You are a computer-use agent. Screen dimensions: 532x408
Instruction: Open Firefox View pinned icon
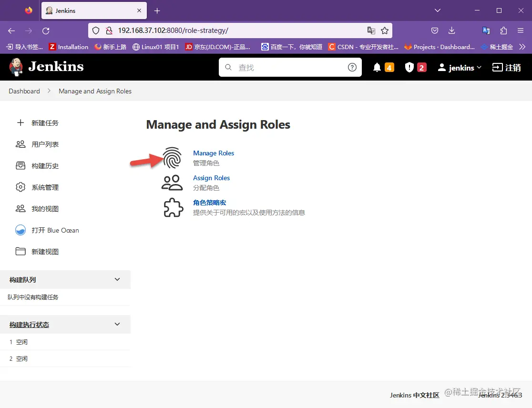tap(29, 10)
